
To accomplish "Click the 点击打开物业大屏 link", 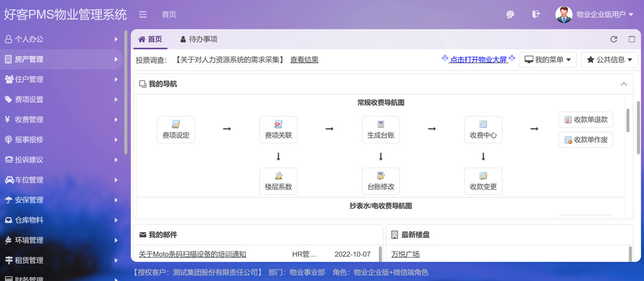I will (478, 60).
